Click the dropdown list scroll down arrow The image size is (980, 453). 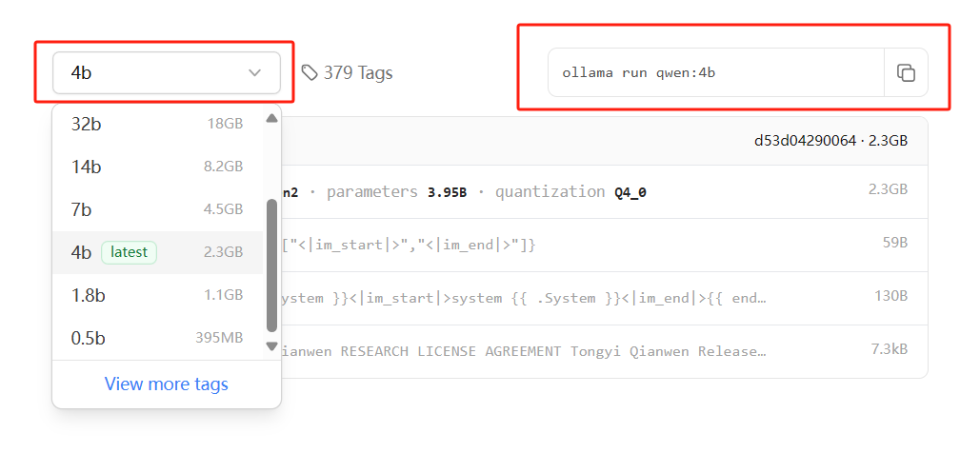click(x=271, y=345)
